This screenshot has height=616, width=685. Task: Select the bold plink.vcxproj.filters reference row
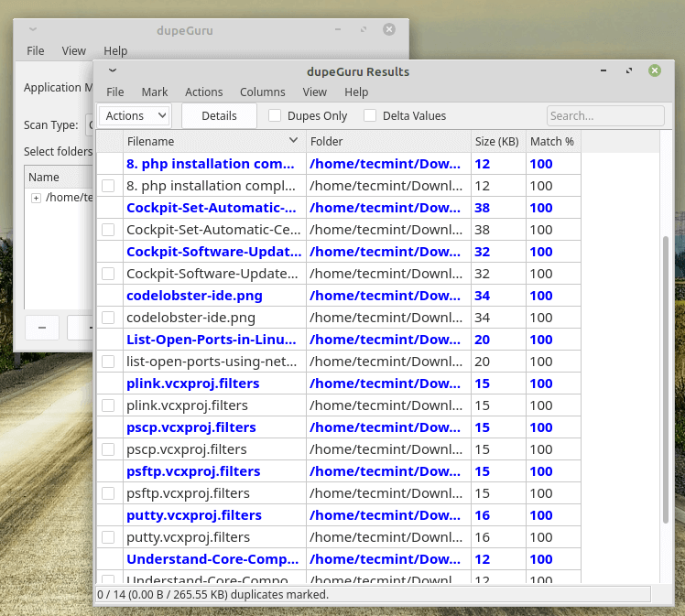(x=192, y=384)
